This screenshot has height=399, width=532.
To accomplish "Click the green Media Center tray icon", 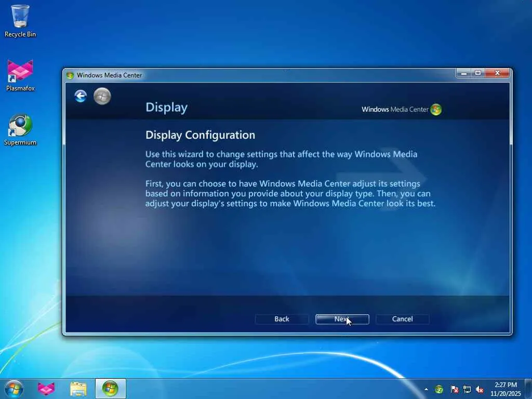I will coord(439,390).
